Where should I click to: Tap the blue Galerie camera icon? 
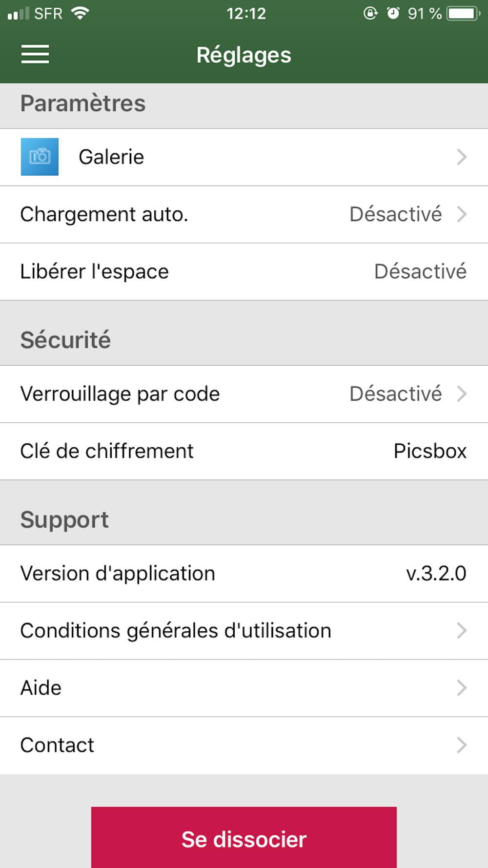click(x=40, y=157)
